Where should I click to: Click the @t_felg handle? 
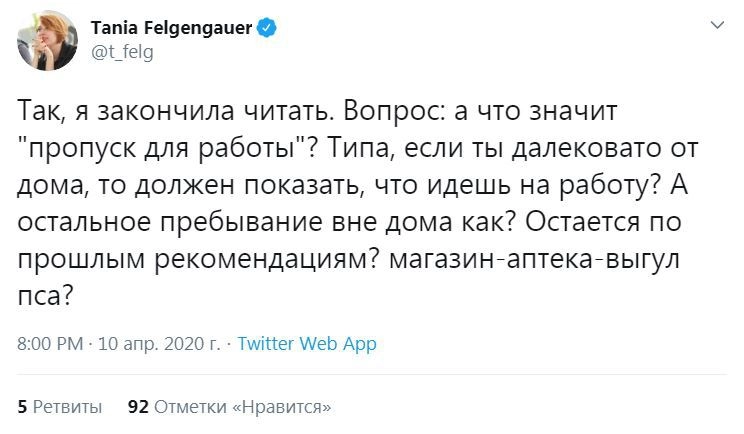coord(122,52)
